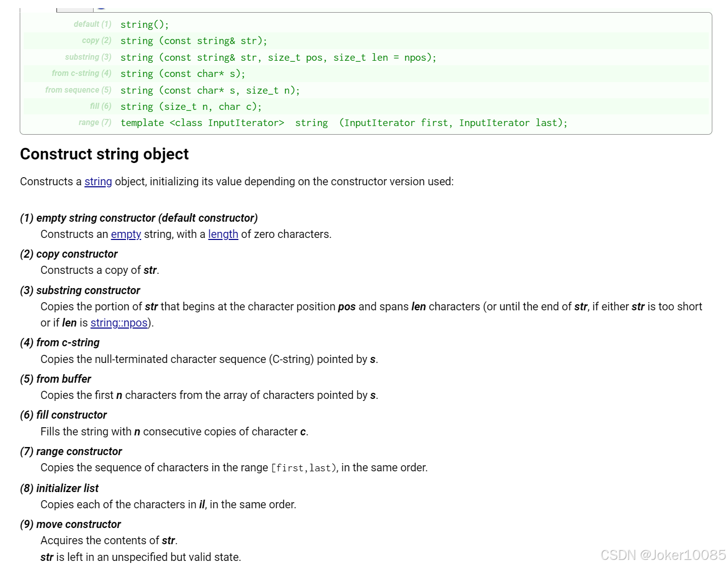
Task: Select the "from sequence (5)" label
Action: click(x=78, y=90)
